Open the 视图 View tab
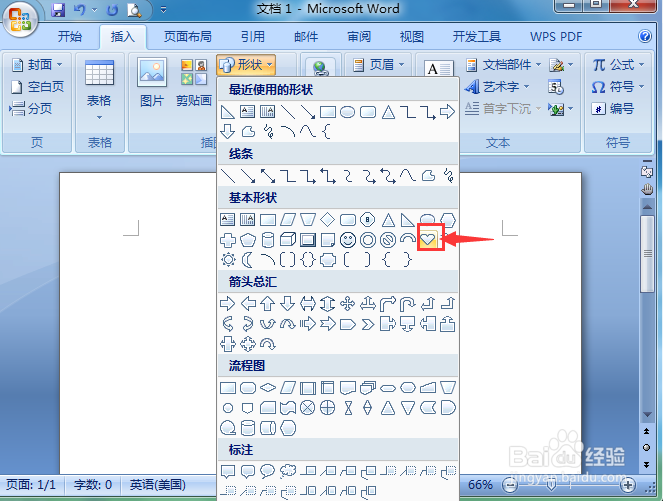Screen dimensions: 663x501 tap(411, 37)
